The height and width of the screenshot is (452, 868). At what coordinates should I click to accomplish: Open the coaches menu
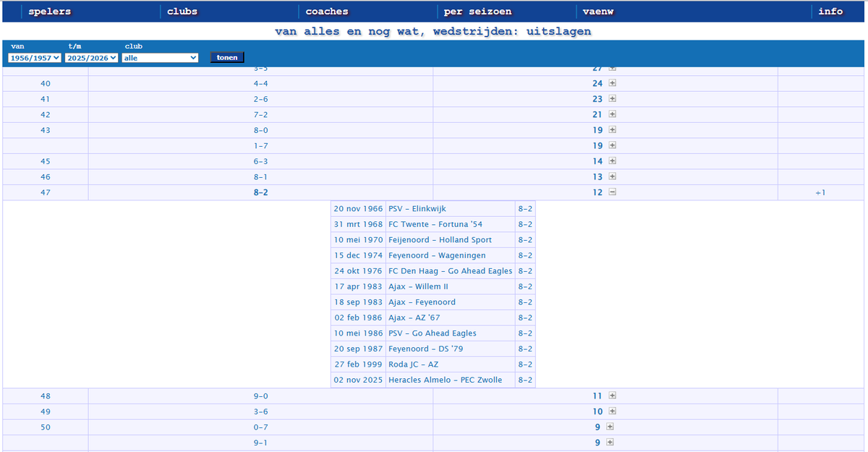tap(327, 12)
